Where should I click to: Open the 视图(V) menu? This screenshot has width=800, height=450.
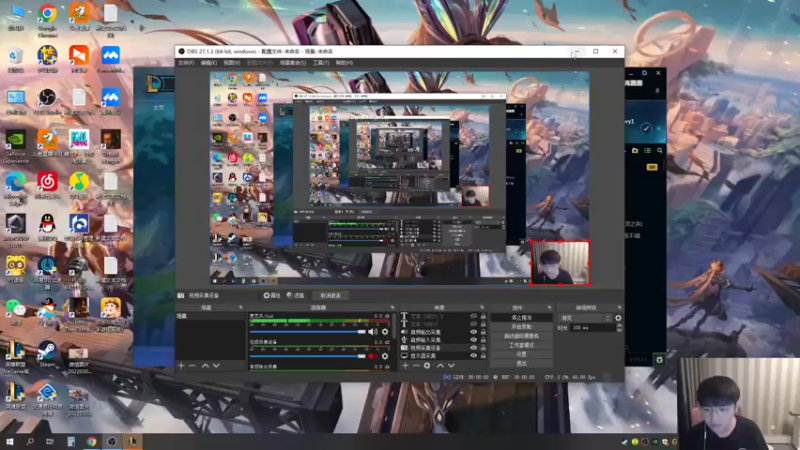click(x=232, y=63)
